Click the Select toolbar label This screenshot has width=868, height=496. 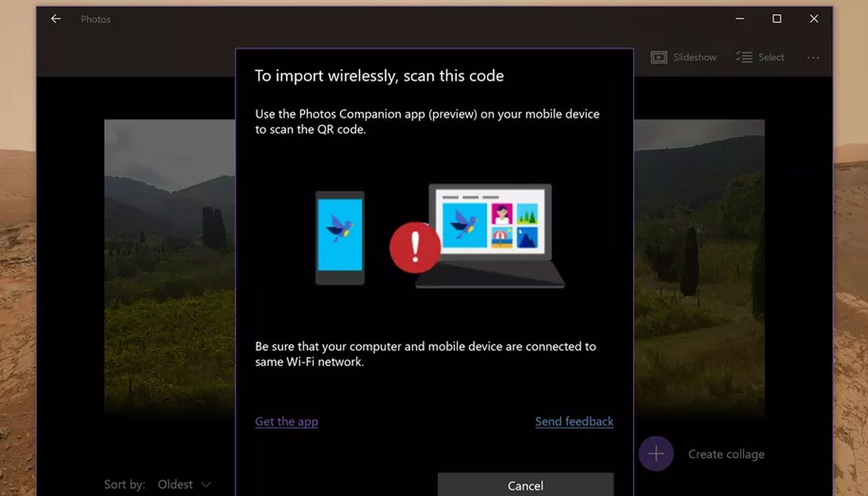771,57
